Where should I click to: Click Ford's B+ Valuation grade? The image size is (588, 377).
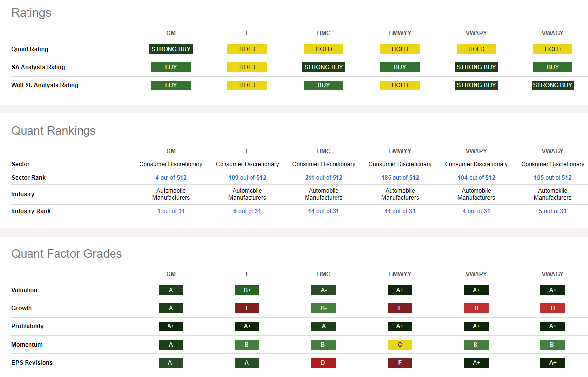tap(247, 290)
